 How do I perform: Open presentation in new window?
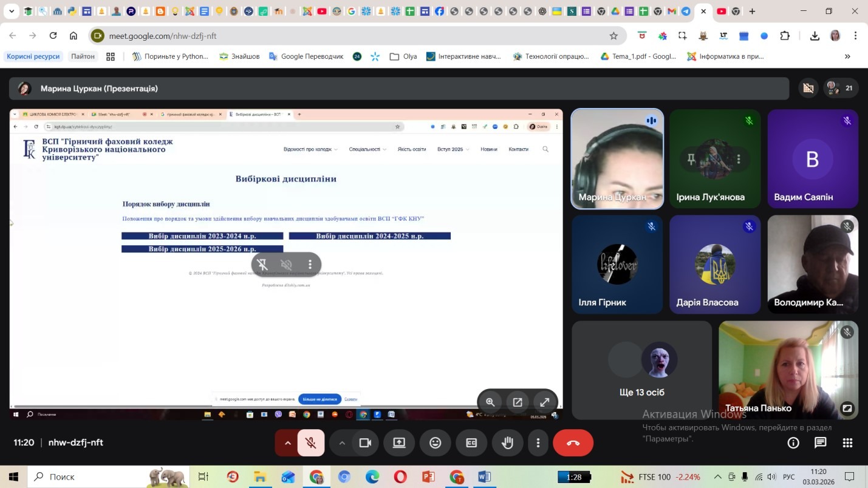click(518, 402)
